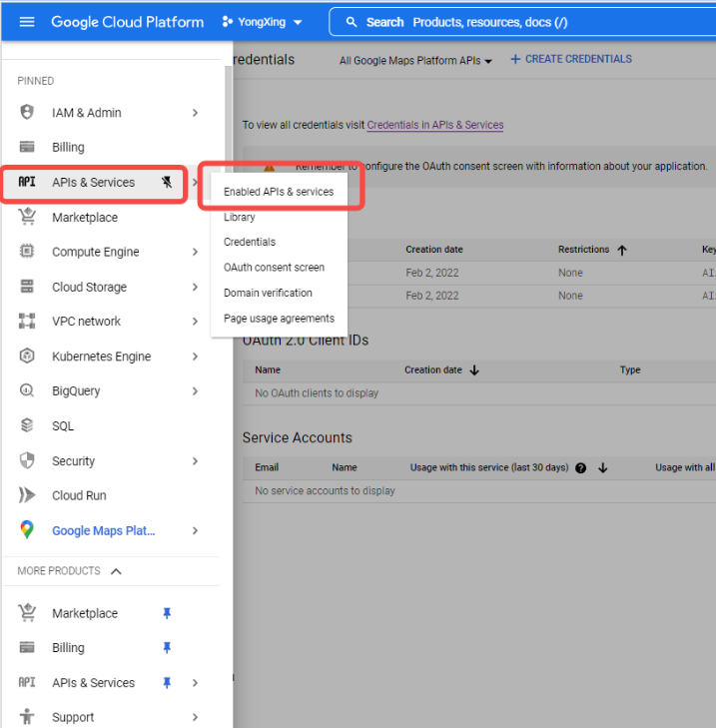
Task: Select Page usage agreements menu item
Action: coord(279,319)
